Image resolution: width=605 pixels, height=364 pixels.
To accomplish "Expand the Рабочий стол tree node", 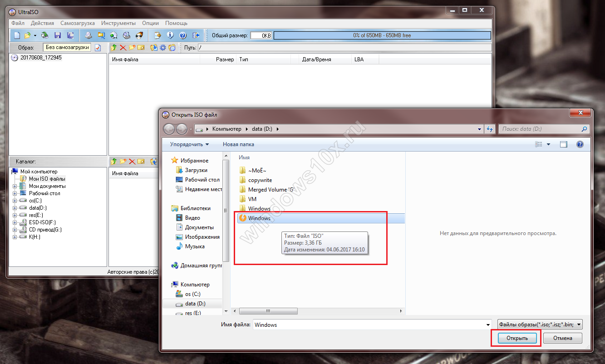I will [15, 193].
